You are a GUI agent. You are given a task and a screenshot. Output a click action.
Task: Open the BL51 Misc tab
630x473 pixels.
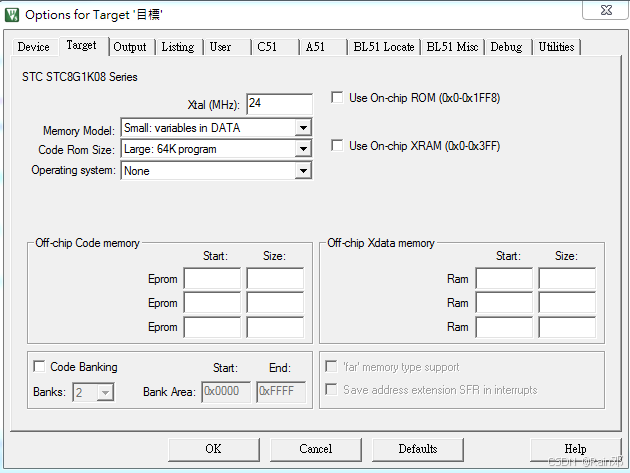(452, 47)
